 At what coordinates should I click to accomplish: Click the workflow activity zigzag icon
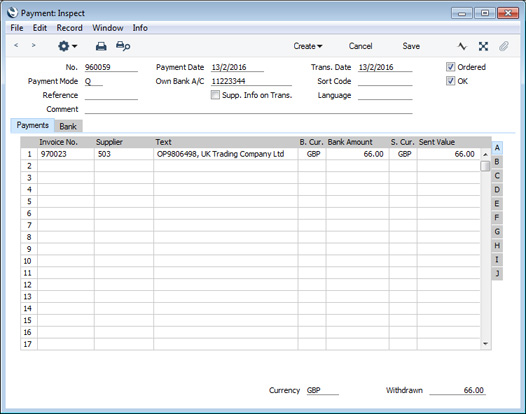click(x=462, y=46)
